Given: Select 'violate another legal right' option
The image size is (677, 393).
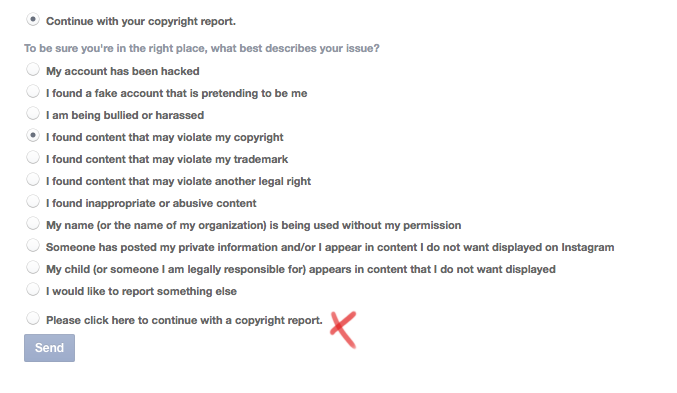Looking at the screenshot, I should point(33,179).
